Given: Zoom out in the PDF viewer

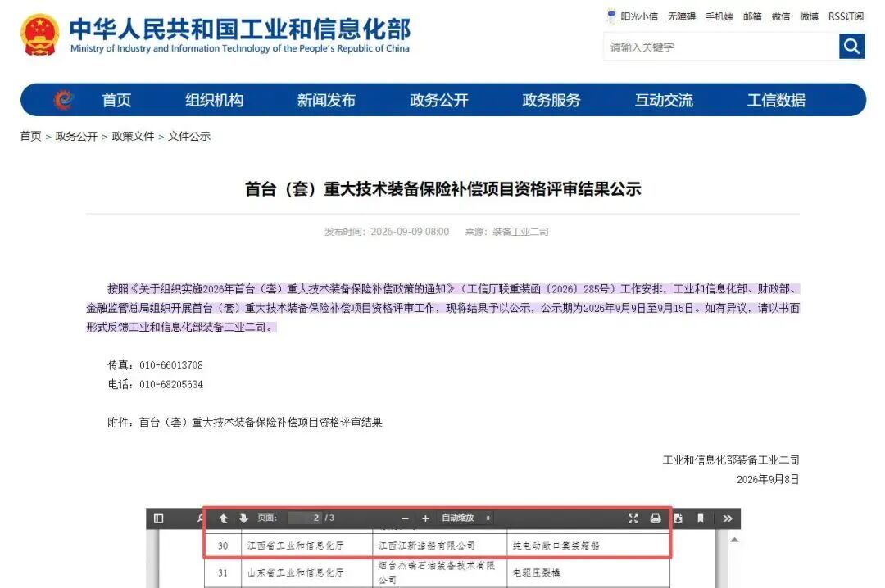Looking at the screenshot, I should [x=405, y=518].
